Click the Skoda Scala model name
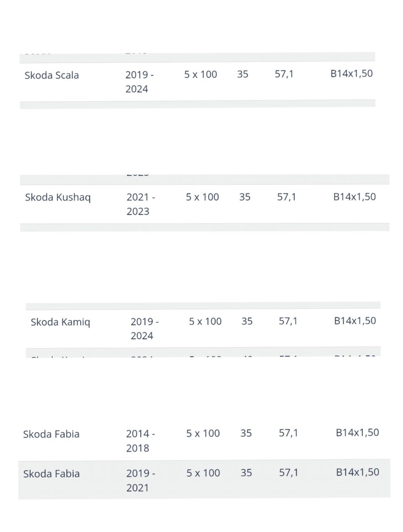The image size is (403, 532). (52, 75)
